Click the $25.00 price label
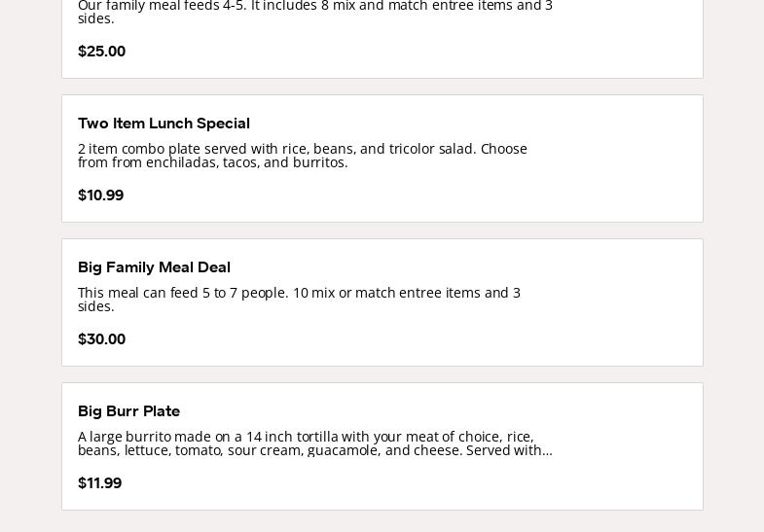The height and width of the screenshot is (532, 764). 101,52
